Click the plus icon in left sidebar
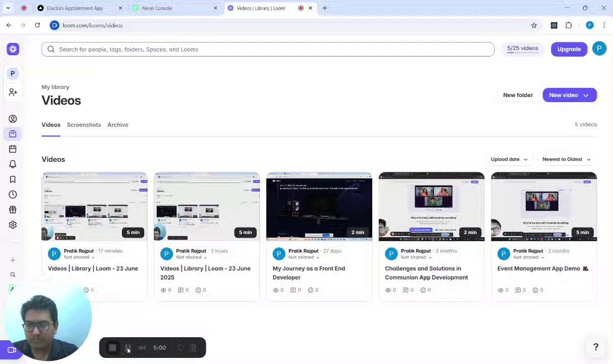The height and width of the screenshot is (364, 613). (x=13, y=260)
